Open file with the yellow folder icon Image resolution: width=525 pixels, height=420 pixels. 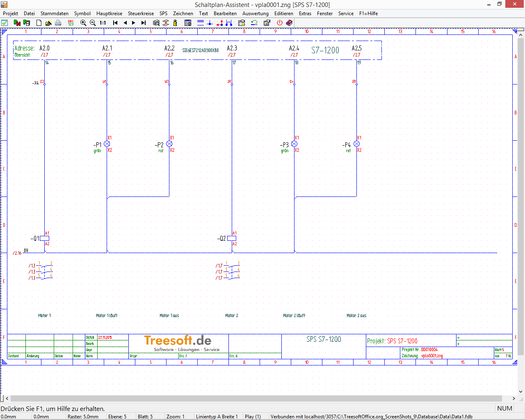48,23
